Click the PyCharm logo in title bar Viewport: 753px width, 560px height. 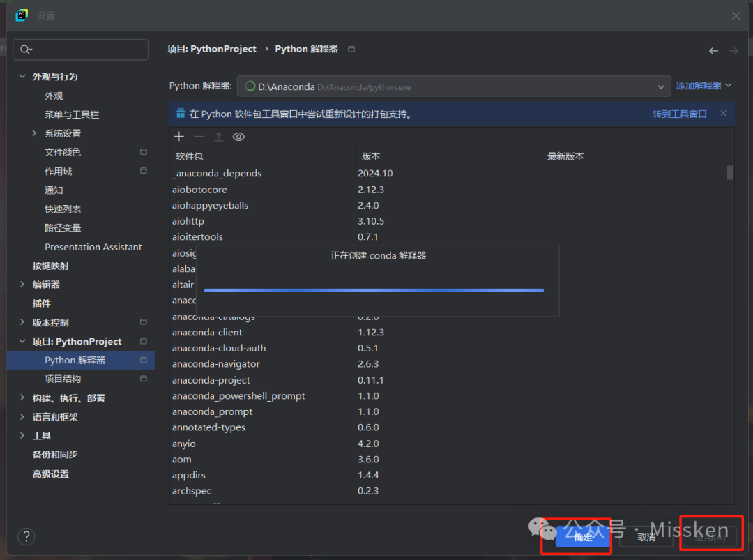click(x=22, y=15)
